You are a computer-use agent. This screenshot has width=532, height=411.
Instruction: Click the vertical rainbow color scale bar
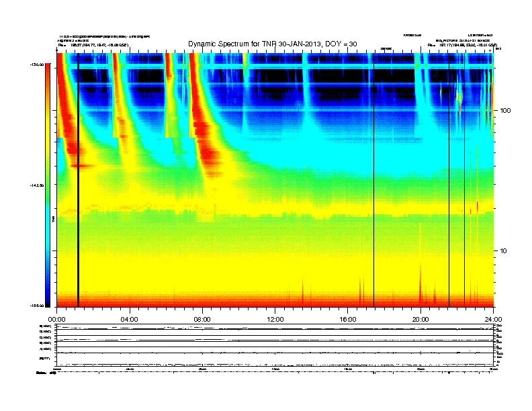point(48,185)
